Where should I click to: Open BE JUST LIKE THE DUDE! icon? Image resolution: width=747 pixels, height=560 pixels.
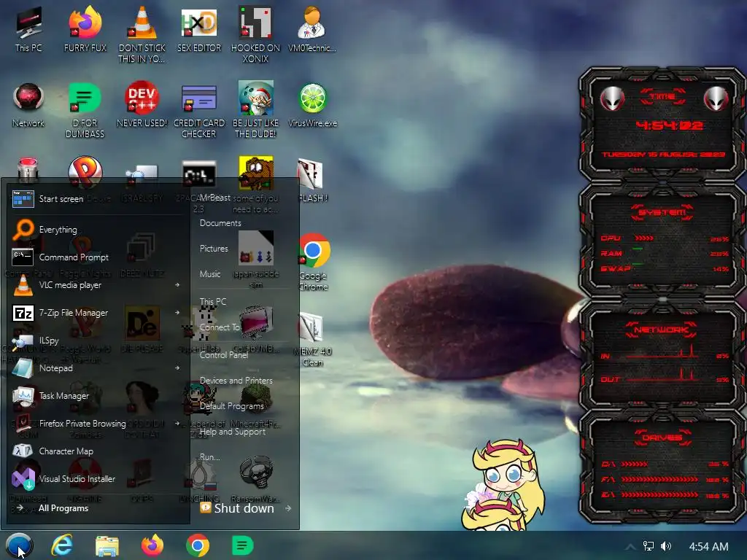(255, 111)
